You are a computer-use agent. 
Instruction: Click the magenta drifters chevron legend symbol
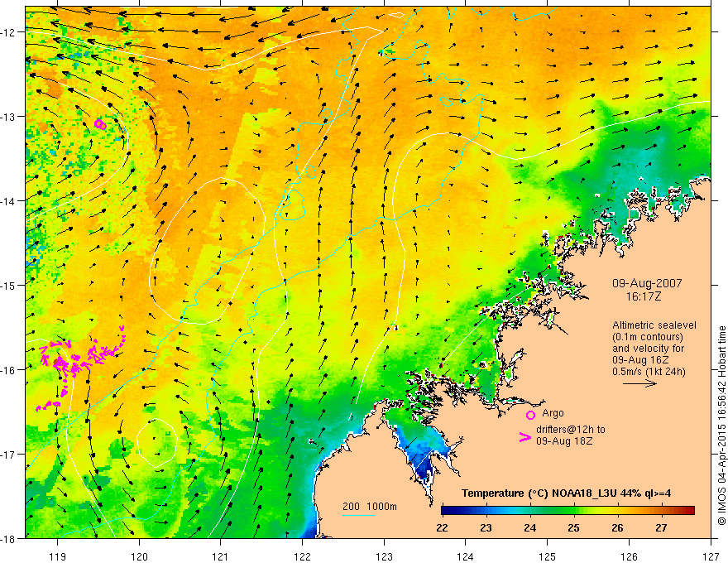pyautogui.click(x=525, y=437)
